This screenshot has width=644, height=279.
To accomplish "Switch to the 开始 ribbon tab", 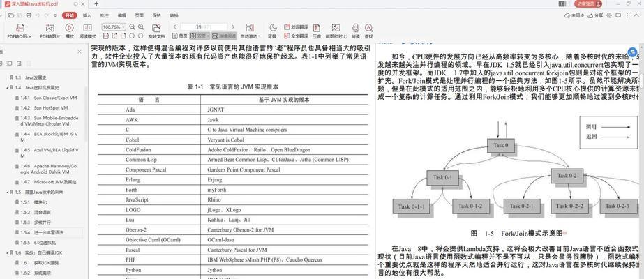I will tap(69, 15).
